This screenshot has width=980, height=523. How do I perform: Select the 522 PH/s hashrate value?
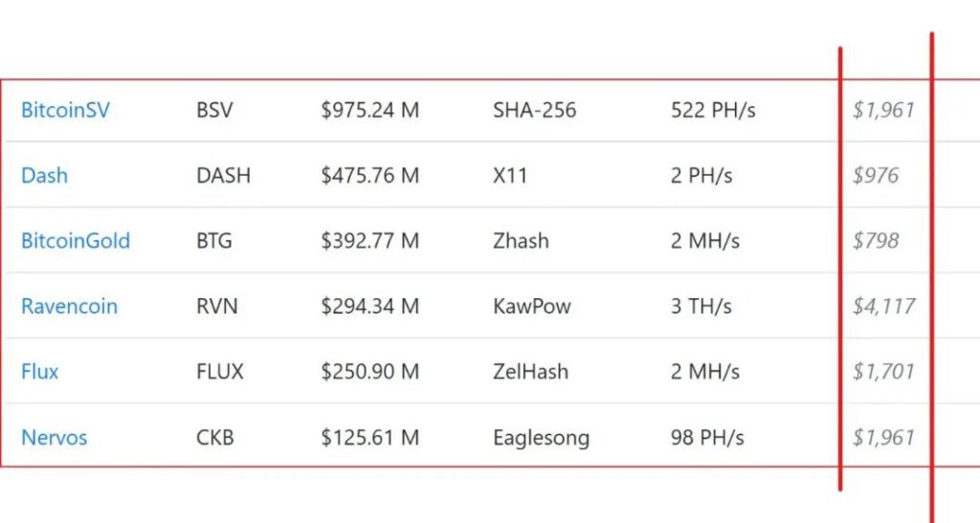[x=713, y=110]
